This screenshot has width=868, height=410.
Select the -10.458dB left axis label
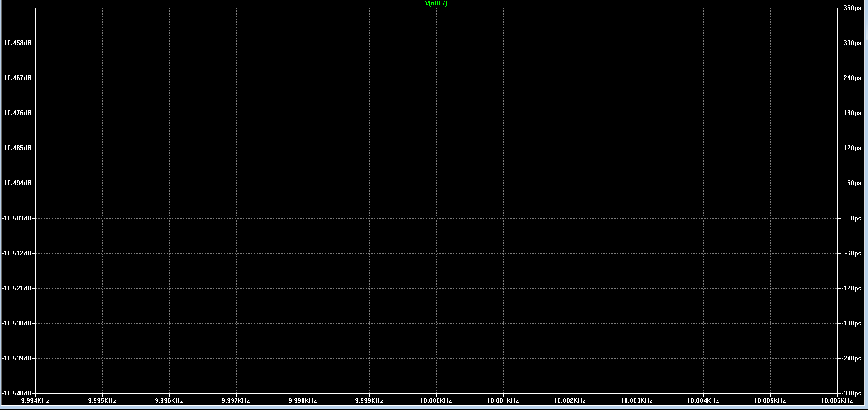point(17,43)
